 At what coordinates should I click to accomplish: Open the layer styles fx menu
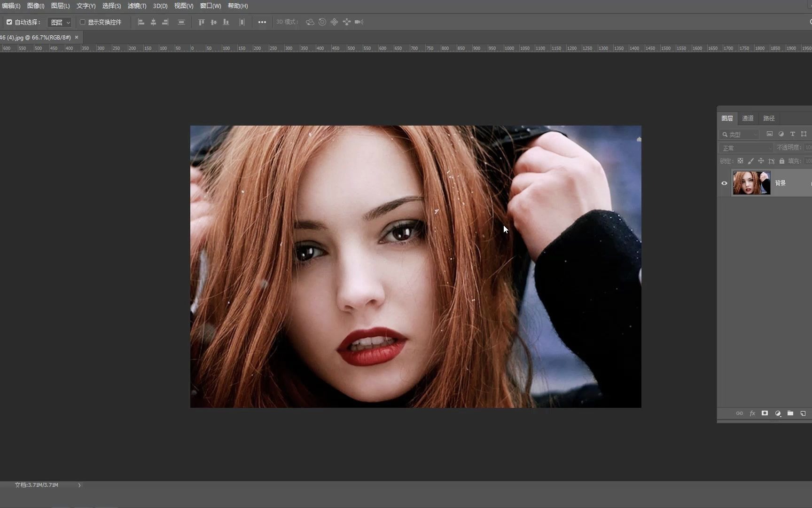tap(752, 413)
